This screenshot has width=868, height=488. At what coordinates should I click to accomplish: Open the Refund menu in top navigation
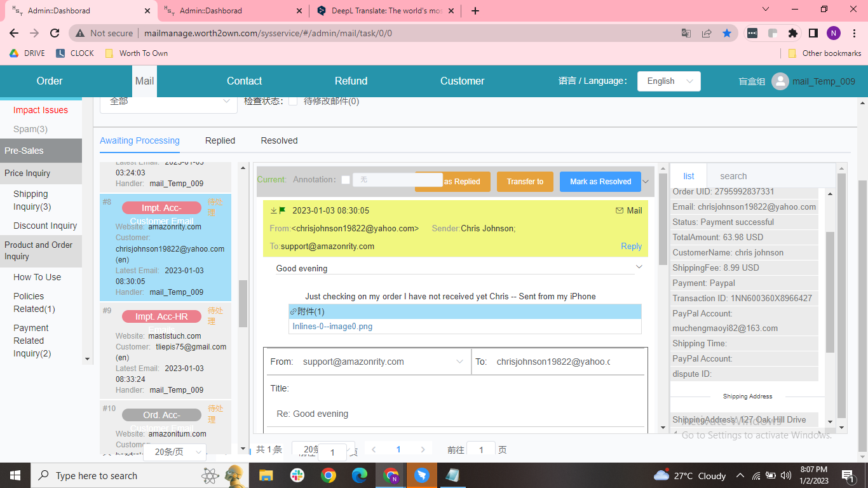point(351,81)
